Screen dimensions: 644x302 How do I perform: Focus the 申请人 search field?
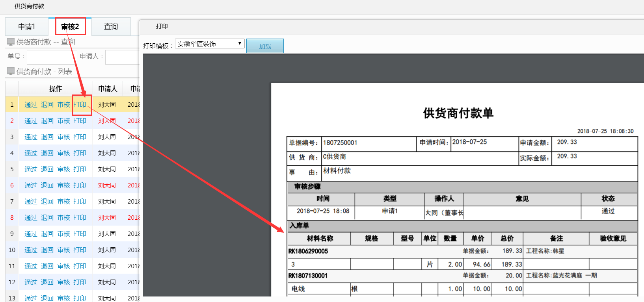pos(122,57)
